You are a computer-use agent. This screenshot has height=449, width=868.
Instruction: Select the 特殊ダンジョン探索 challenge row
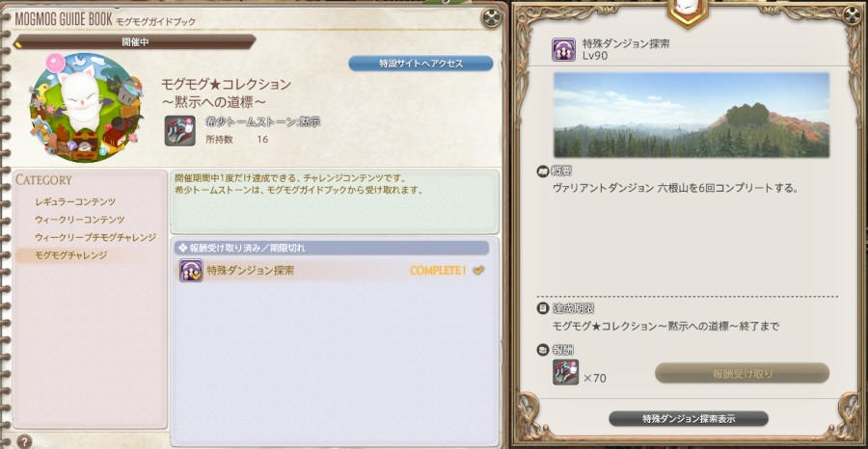click(x=332, y=271)
